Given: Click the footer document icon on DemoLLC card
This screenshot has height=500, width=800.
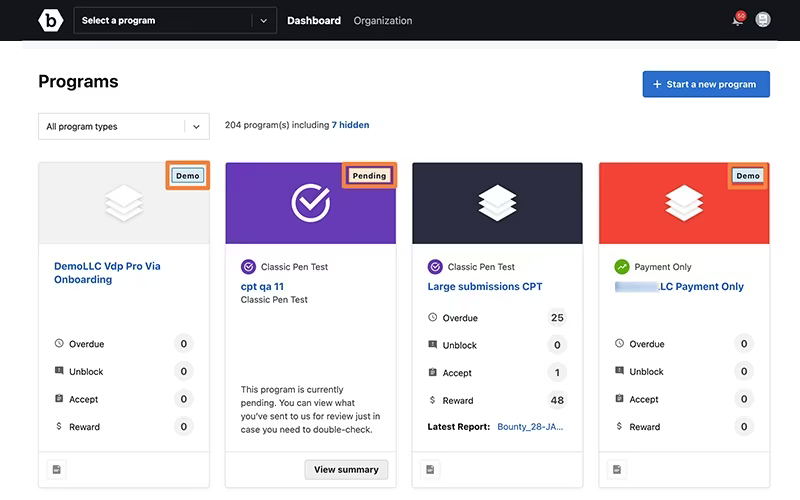Looking at the screenshot, I should pos(57,469).
